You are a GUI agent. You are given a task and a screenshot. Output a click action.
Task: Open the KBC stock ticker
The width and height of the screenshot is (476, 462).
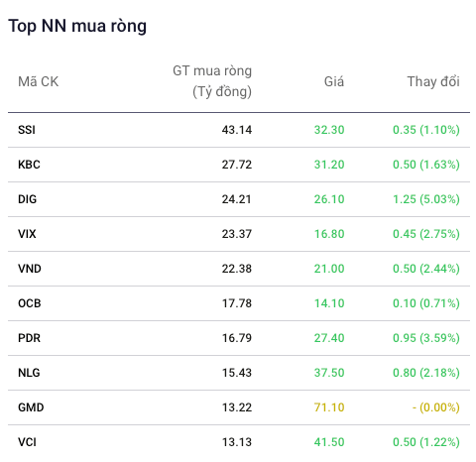29,165
